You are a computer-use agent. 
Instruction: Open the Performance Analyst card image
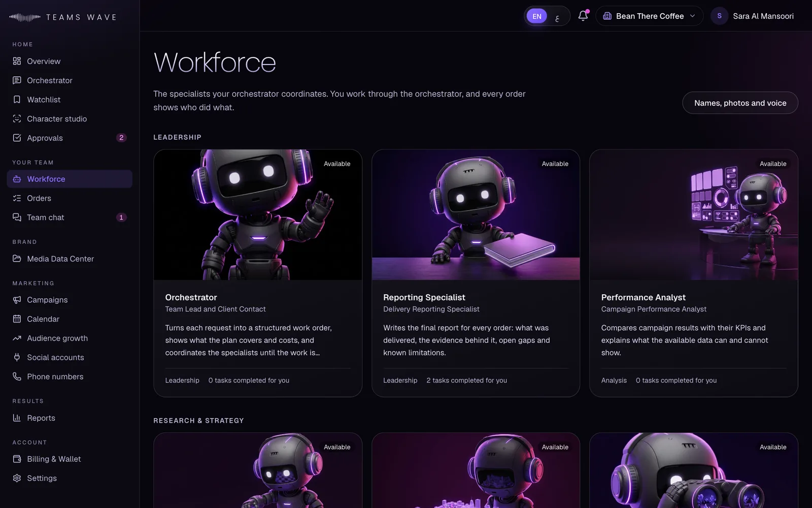(x=694, y=214)
